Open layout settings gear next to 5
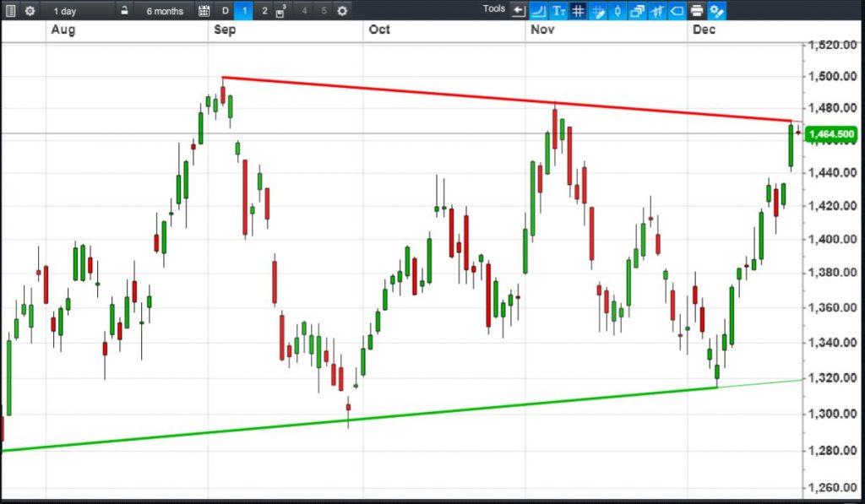Viewport: 865px width, 504px height. click(342, 10)
